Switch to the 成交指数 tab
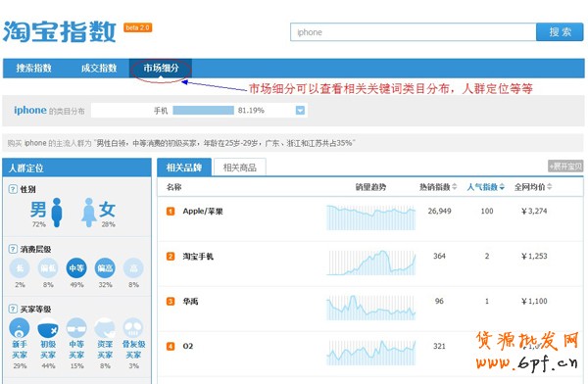 99,69
